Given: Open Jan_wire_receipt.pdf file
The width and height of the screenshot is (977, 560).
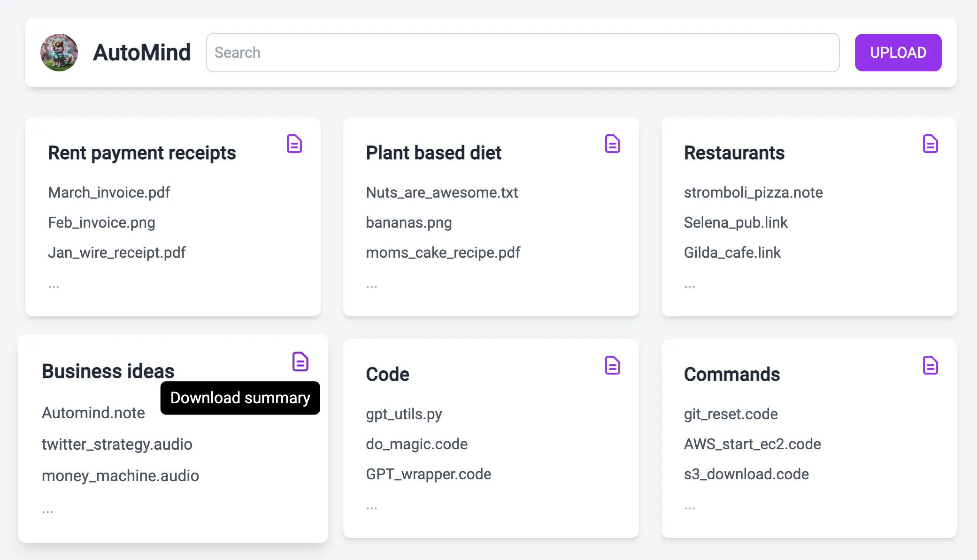Looking at the screenshot, I should click(117, 253).
